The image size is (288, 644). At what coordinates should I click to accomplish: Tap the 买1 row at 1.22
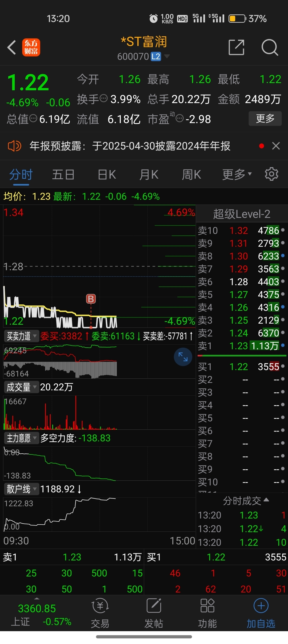coord(242,367)
